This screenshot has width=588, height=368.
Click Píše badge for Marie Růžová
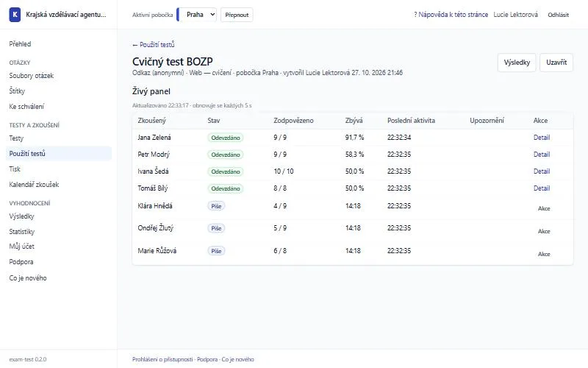click(216, 251)
